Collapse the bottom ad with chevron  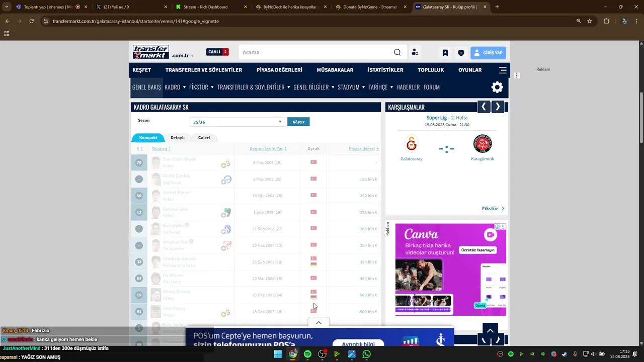[318, 322]
